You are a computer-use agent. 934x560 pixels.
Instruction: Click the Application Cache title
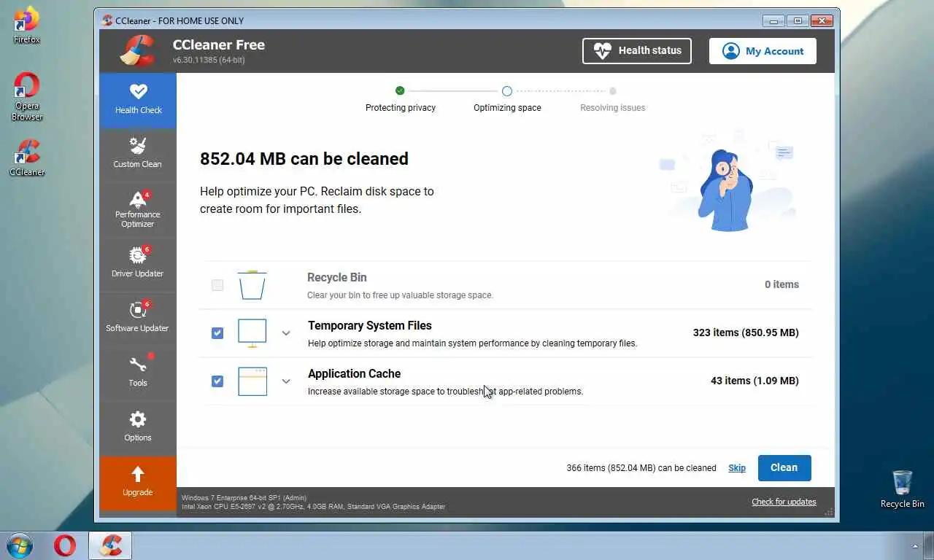click(354, 373)
